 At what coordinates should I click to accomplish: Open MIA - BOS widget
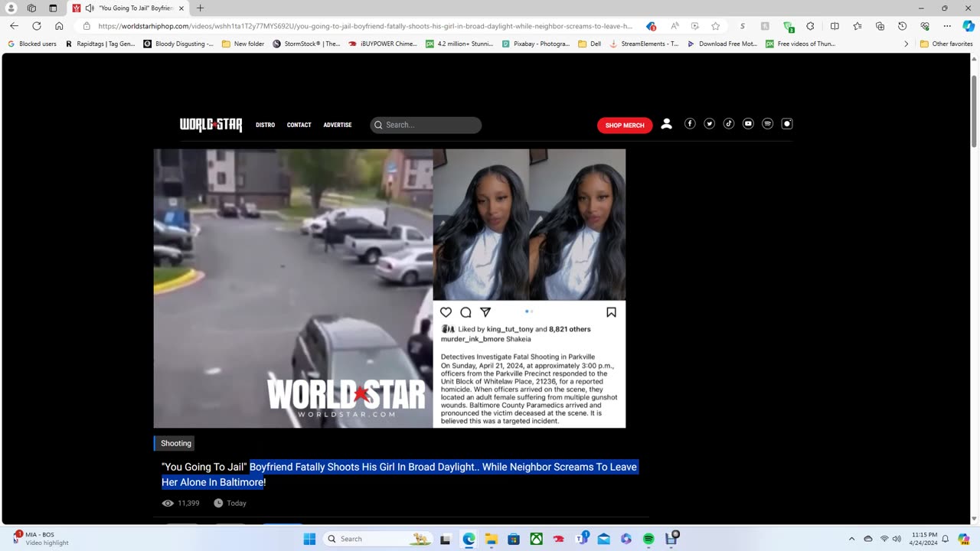pyautogui.click(x=41, y=539)
